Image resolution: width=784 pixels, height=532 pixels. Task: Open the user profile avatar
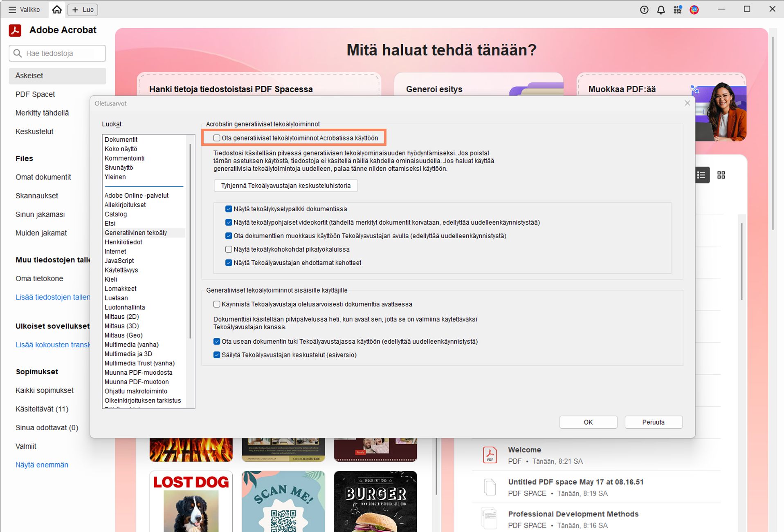694,10
